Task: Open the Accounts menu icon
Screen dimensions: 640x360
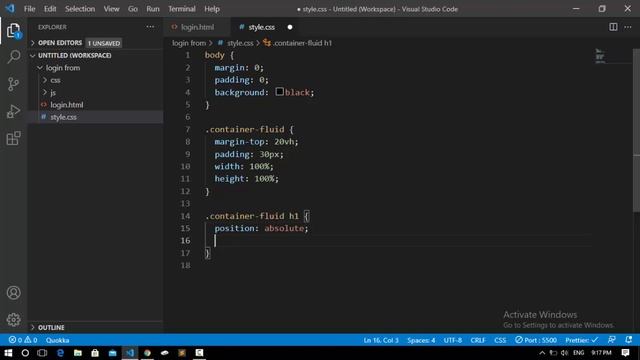Action: pyautogui.click(x=13, y=293)
